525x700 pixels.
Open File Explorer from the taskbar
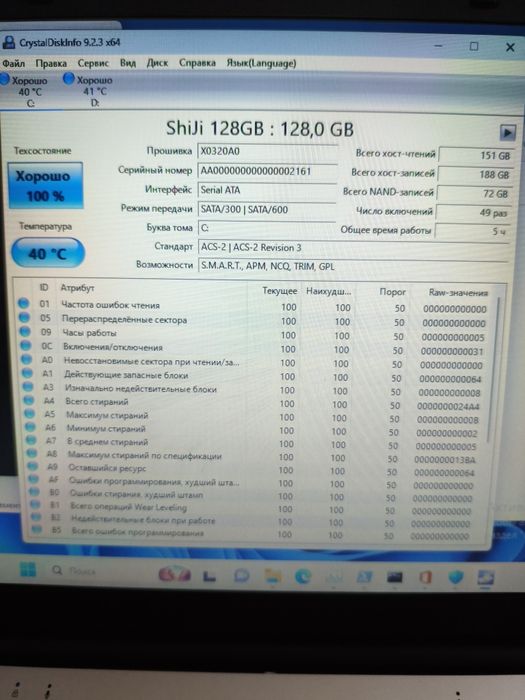tap(272, 576)
